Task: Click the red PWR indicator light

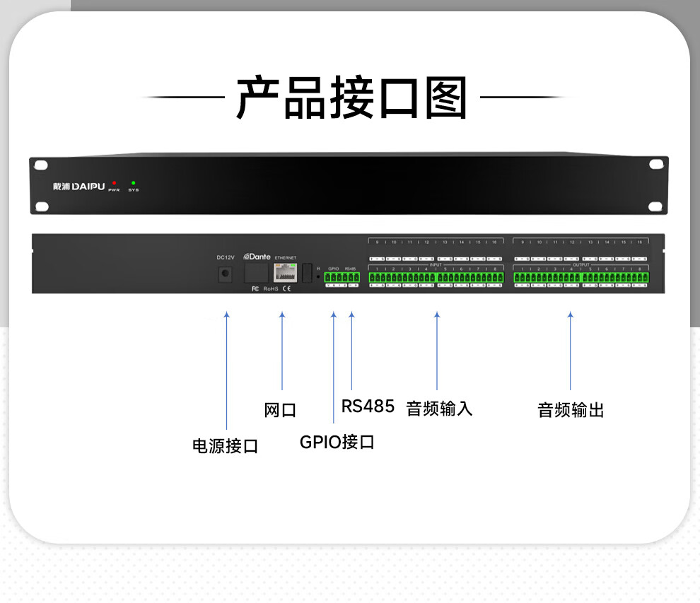Action: [x=114, y=183]
